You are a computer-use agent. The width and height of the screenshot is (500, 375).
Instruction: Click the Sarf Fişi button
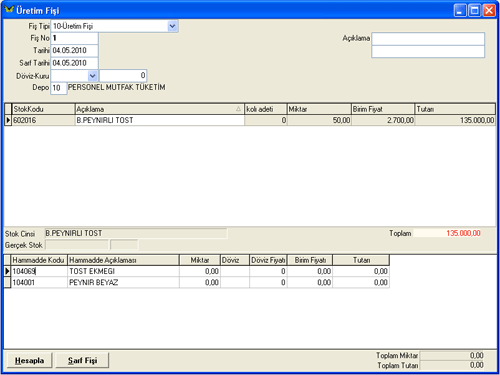[x=82, y=360]
